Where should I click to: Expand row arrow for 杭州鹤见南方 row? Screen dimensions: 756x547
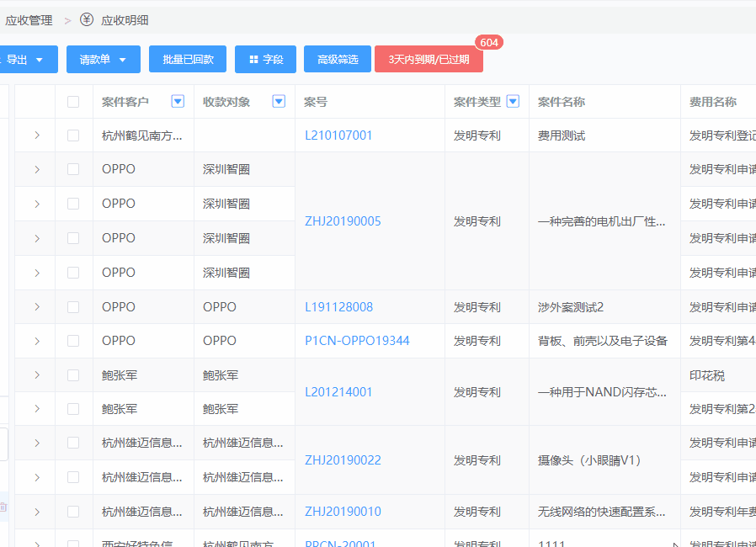click(37, 135)
